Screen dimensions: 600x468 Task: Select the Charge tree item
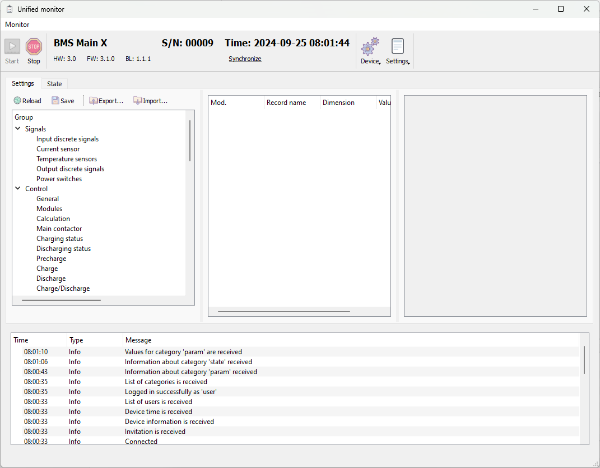tap(47, 268)
